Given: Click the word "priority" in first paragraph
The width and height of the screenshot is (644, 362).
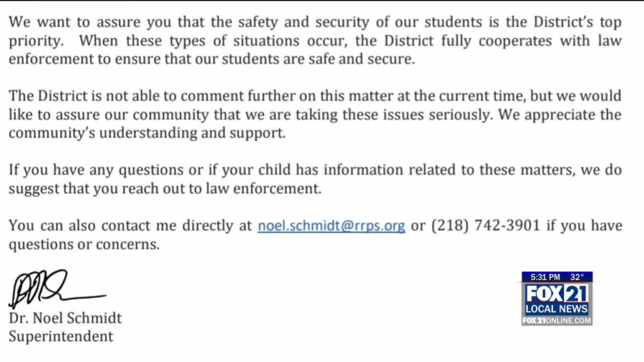Looking at the screenshot, I should [35, 41].
